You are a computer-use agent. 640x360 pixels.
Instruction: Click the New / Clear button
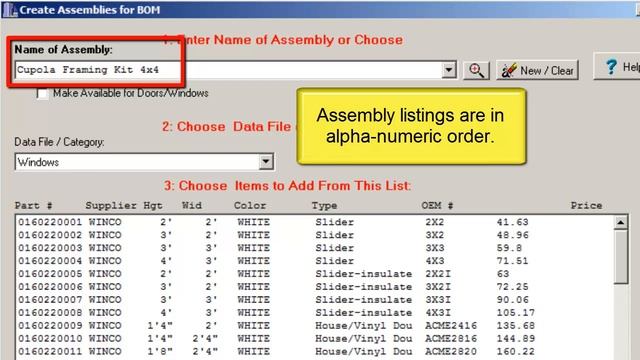point(538,70)
